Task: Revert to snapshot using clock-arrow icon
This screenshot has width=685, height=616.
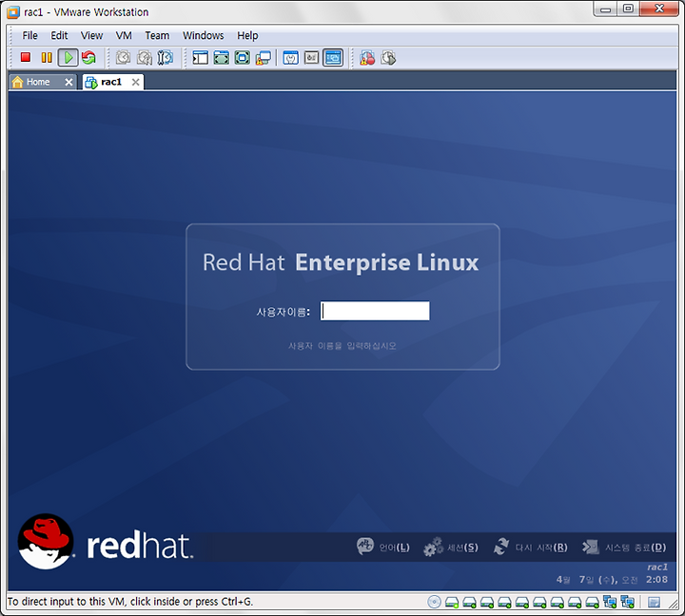Action: pos(145,57)
